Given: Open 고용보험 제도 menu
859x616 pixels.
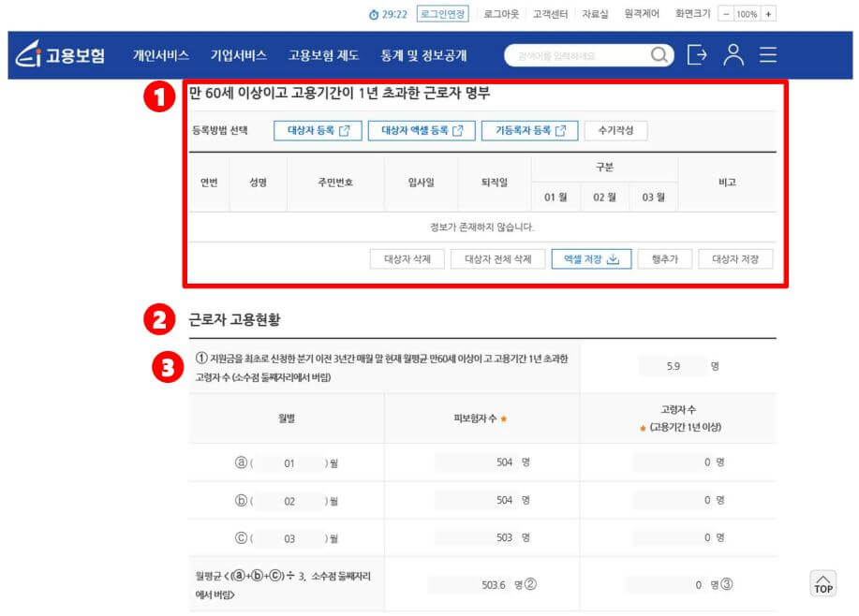Looking at the screenshot, I should click(323, 55).
